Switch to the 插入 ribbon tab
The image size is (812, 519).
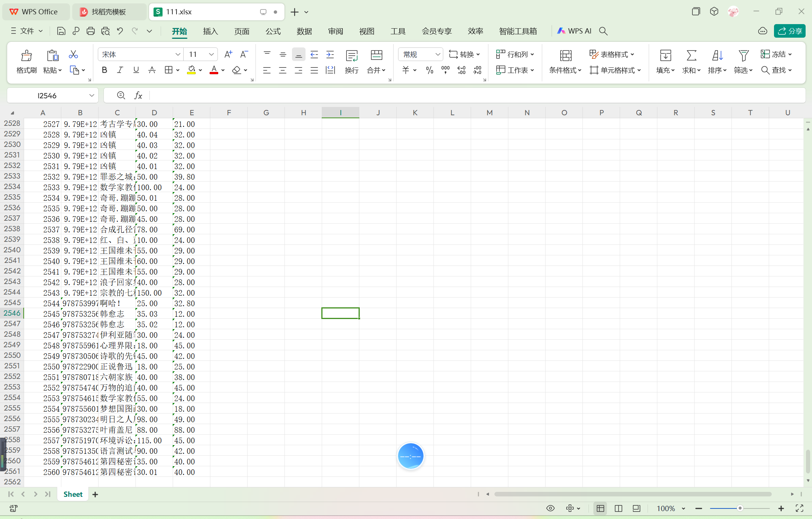210,31
